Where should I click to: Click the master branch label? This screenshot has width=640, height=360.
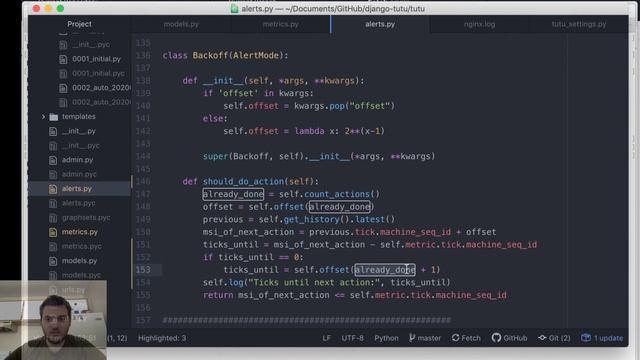[x=429, y=338]
